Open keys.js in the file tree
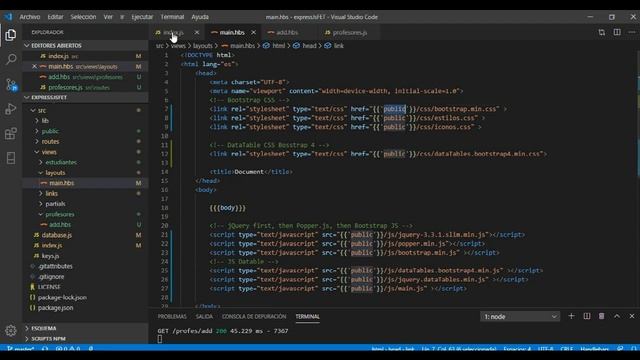The width and height of the screenshot is (640, 360). coord(50,256)
